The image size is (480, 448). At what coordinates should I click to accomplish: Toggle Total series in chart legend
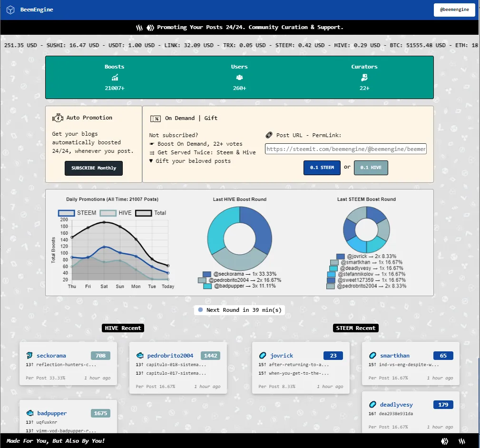151,213
